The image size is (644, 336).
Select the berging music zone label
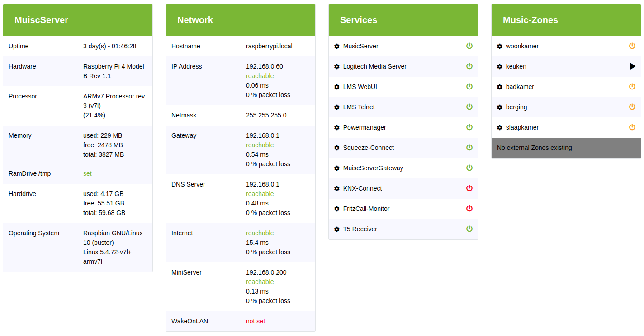516,107
